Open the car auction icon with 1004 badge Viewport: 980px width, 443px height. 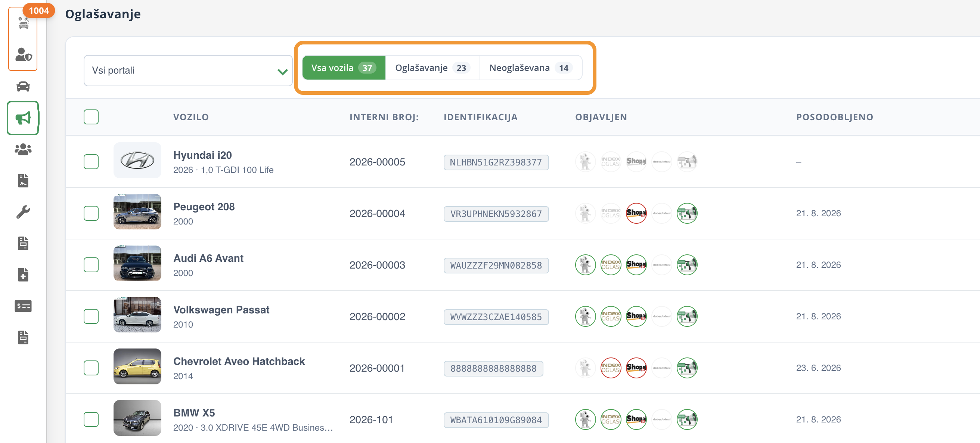(x=23, y=23)
